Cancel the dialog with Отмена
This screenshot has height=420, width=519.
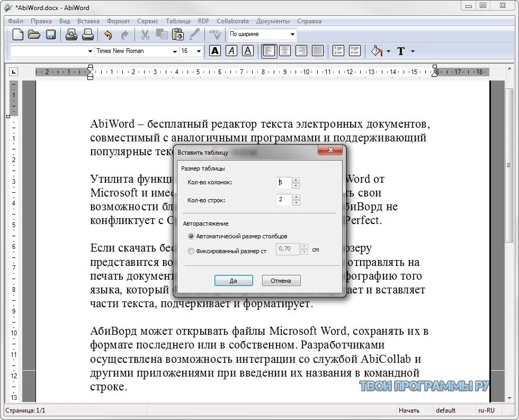[x=281, y=280]
